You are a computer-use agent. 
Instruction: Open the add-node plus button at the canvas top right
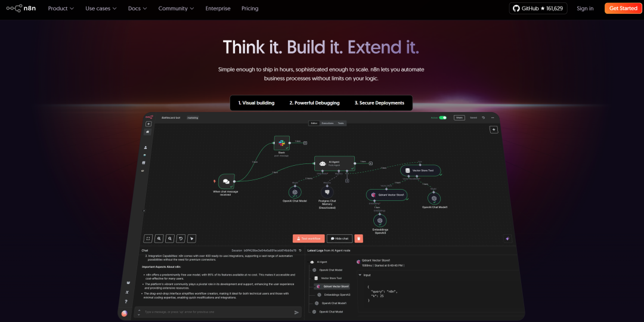click(x=494, y=129)
